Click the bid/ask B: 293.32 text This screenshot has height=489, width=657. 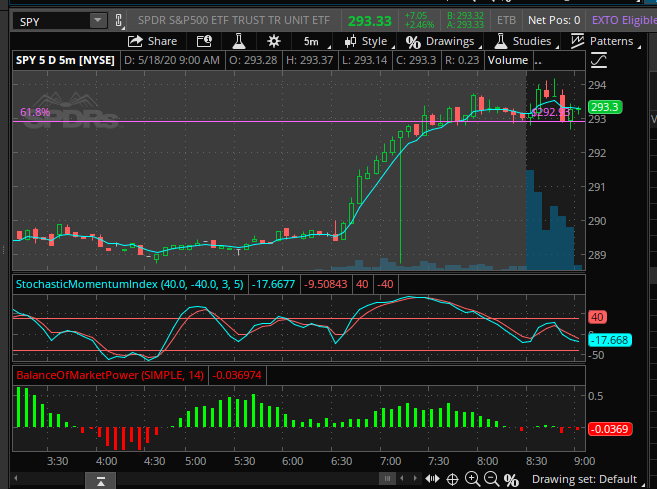click(465, 16)
